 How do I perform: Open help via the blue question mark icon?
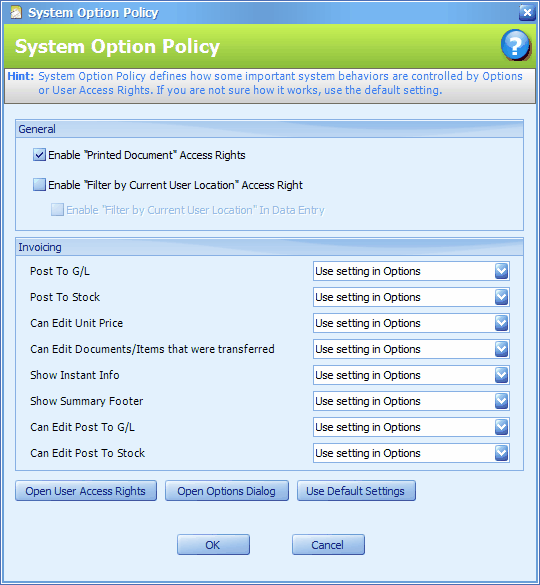[515, 46]
